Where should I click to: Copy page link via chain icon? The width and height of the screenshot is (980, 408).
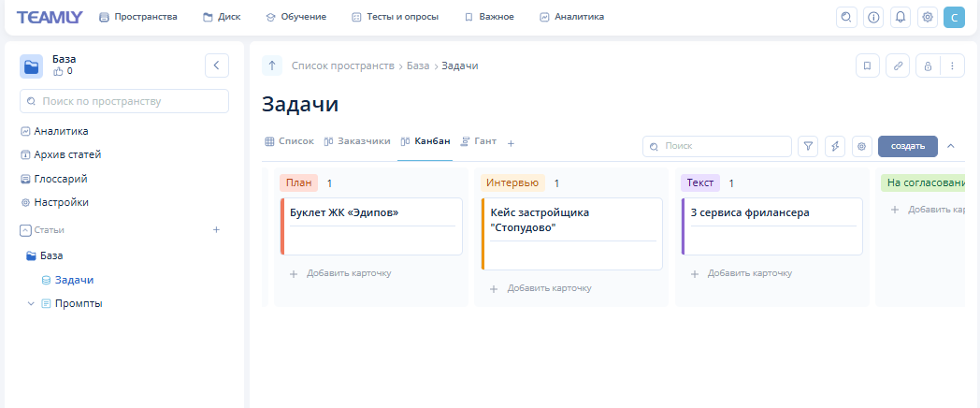(898, 66)
